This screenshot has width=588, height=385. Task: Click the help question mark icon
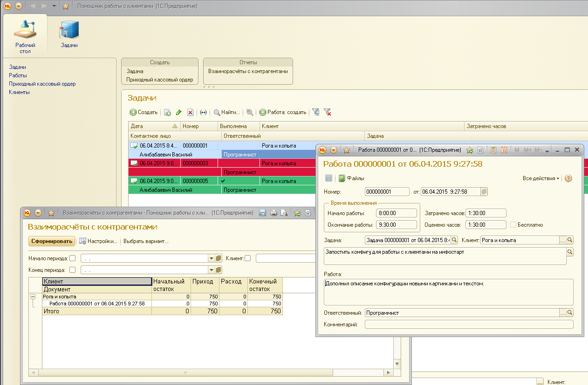click(568, 178)
